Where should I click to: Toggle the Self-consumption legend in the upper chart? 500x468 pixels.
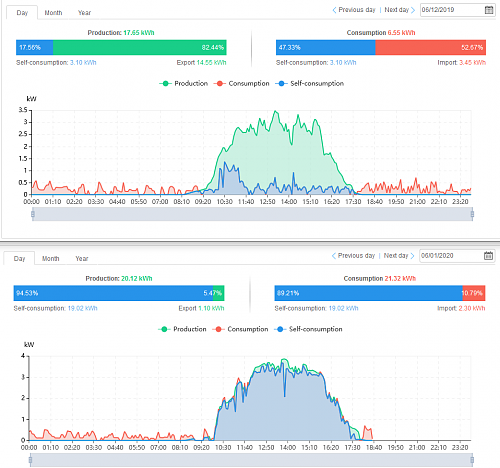[309, 83]
